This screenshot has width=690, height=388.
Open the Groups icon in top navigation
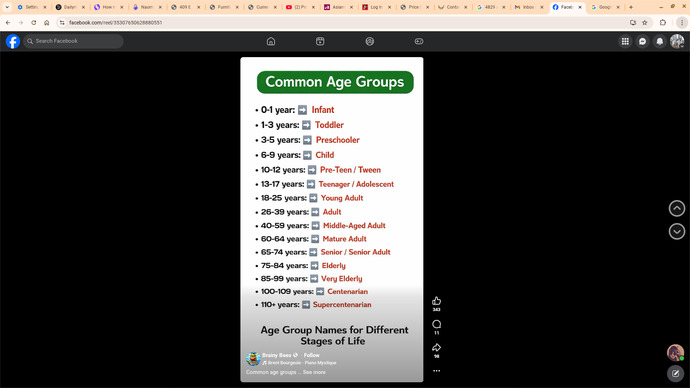[x=370, y=41]
